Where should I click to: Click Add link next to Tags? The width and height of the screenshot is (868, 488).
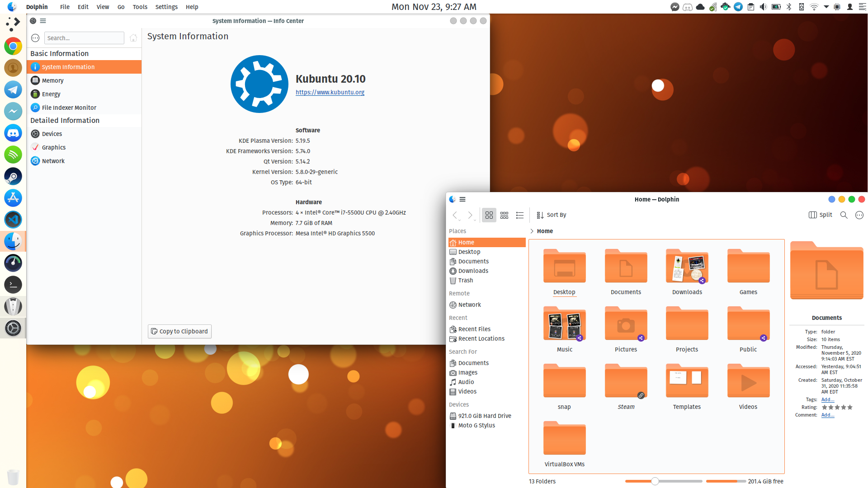point(828,399)
